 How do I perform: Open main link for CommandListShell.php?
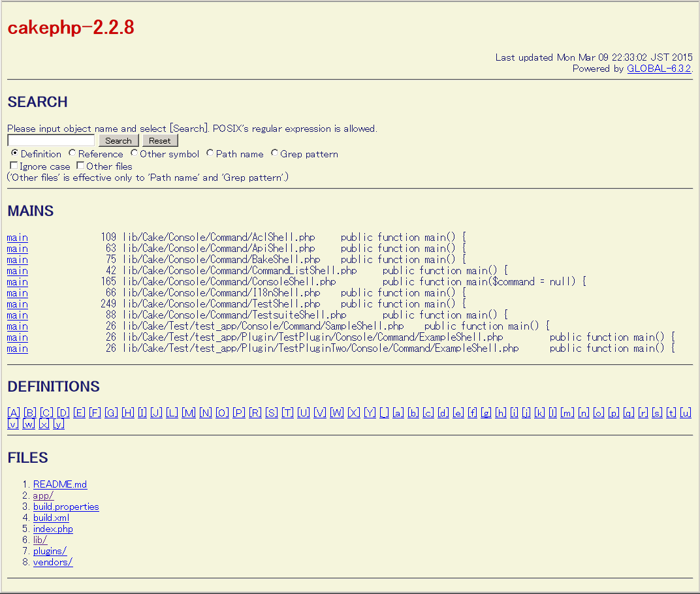(18, 271)
